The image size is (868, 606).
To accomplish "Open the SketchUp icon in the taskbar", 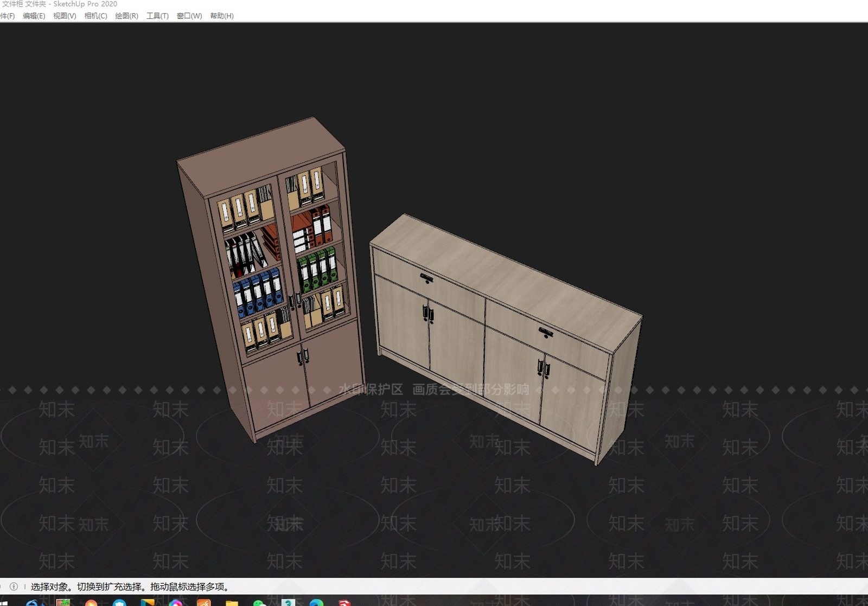I will (344, 602).
